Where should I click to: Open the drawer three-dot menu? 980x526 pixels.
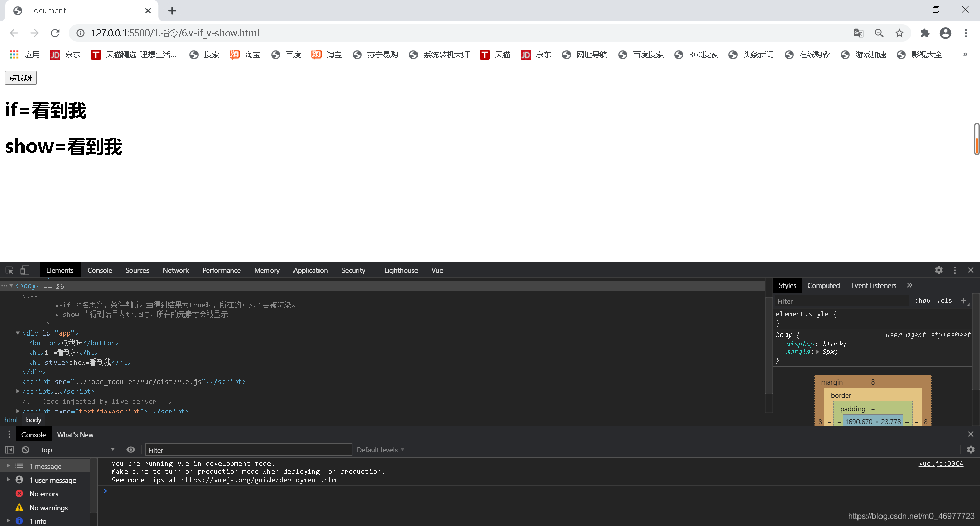coord(9,434)
